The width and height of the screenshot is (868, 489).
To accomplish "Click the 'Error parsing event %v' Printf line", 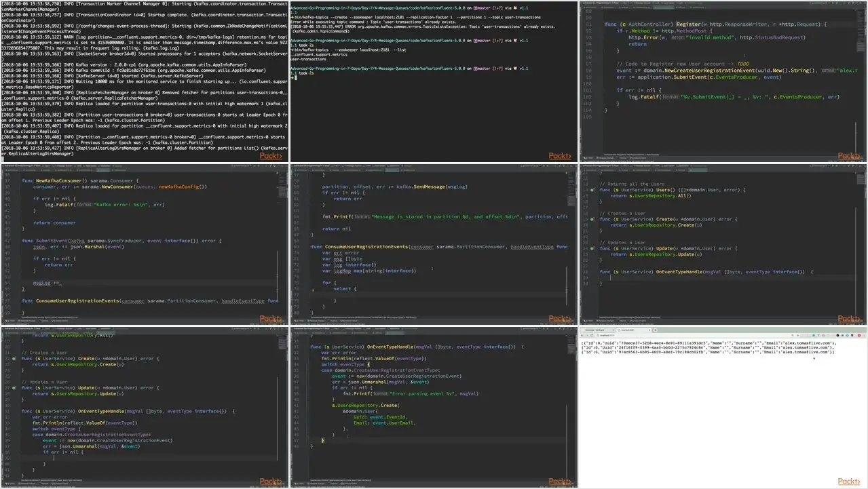I will [410, 393].
